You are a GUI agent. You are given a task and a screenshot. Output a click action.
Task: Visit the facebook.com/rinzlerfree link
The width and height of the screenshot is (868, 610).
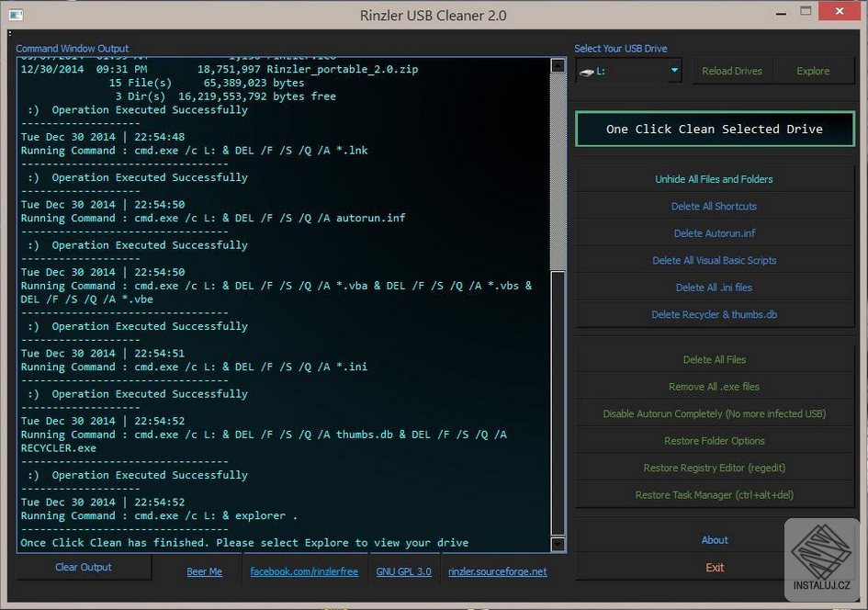[304, 571]
